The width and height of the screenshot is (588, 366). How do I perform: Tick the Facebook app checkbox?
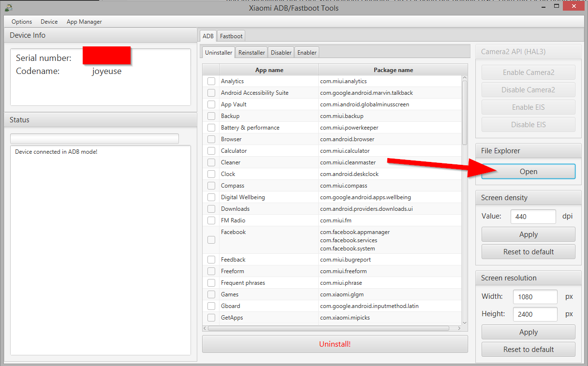(211, 240)
